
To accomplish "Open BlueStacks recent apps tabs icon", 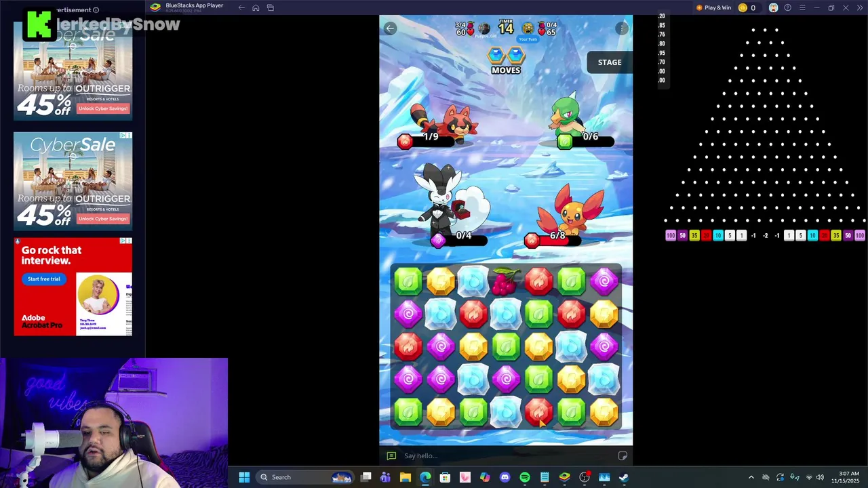I will pos(270,7).
